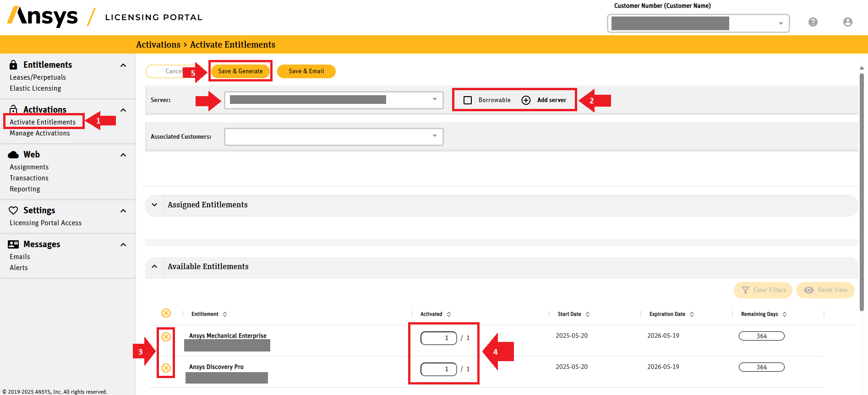This screenshot has height=395, width=868.
Task: Enable the Borrowable checkbox
Action: [x=468, y=100]
